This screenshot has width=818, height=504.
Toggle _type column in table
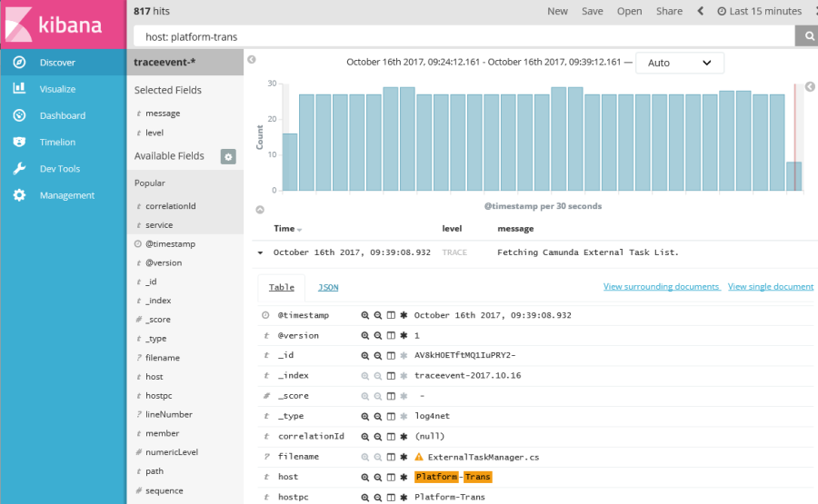[391, 416]
